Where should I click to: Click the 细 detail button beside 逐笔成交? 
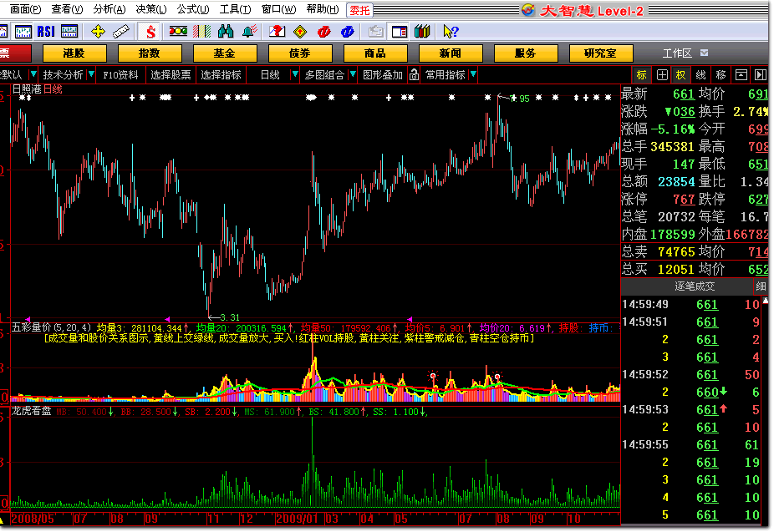761,286
